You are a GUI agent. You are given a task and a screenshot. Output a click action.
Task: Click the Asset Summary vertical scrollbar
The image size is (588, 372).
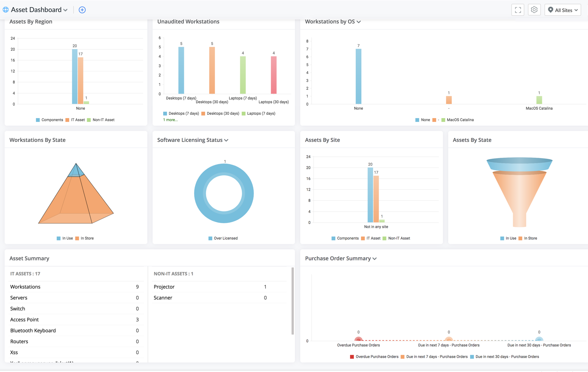292,301
